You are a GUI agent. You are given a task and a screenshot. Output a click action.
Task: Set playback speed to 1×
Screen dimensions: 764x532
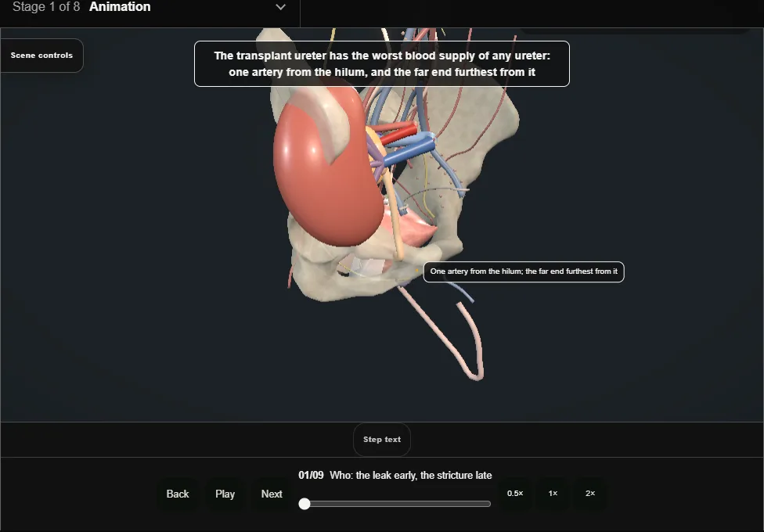pos(553,494)
